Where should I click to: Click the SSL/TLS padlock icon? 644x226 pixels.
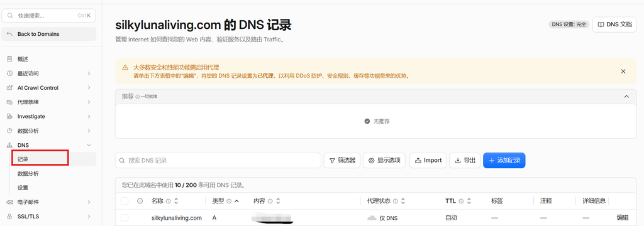pos(9,216)
